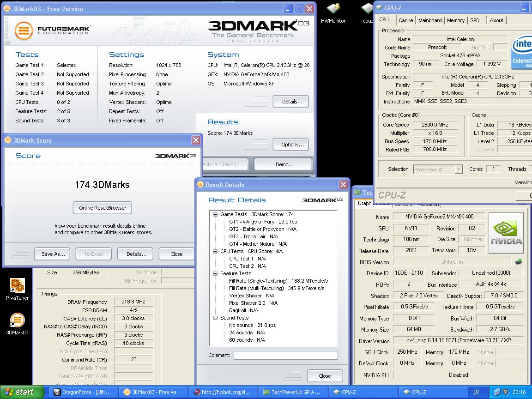Click the GPU Clock 250 MHz field
The image size is (532, 399).
407,352
